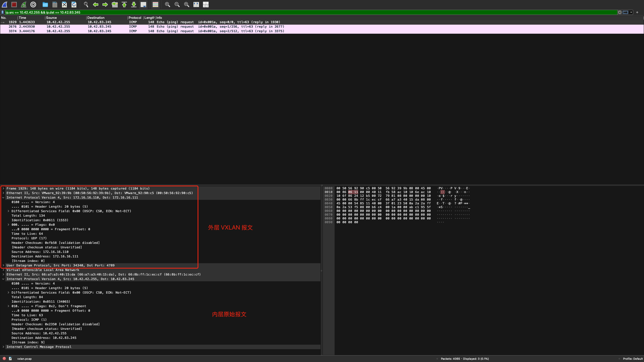This screenshot has width=644, height=362.
Task: Click the Open capture file folder icon
Action: (x=45, y=5)
